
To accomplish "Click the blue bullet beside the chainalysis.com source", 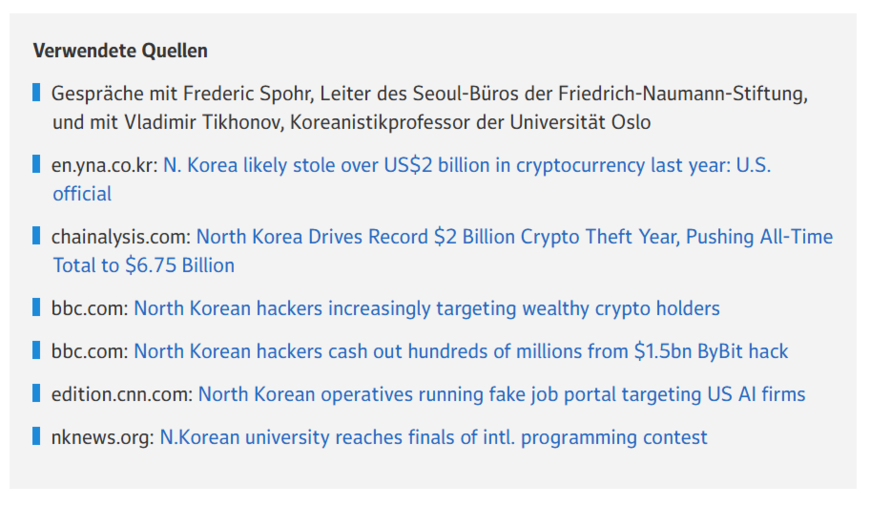I will click(x=36, y=236).
